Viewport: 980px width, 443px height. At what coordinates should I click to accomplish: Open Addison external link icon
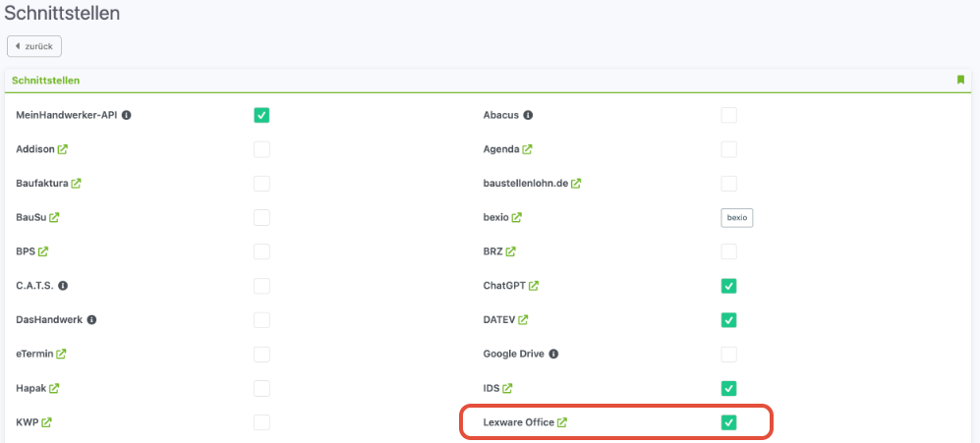point(63,149)
